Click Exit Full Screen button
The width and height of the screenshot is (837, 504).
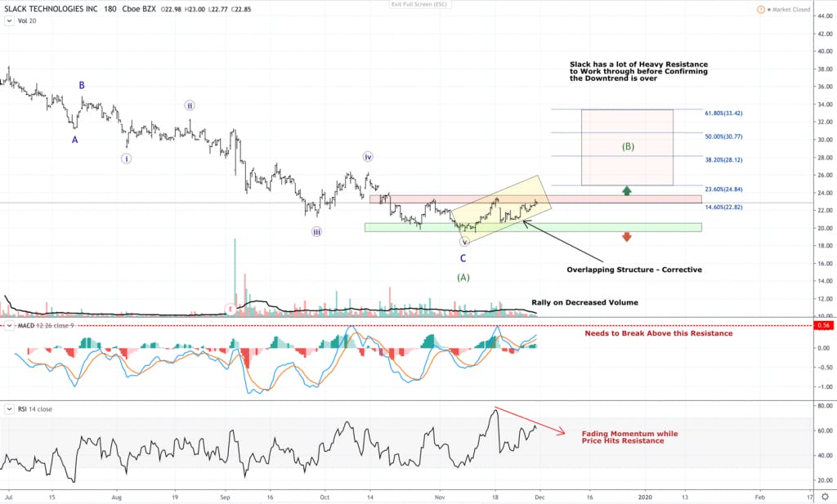[419, 4]
